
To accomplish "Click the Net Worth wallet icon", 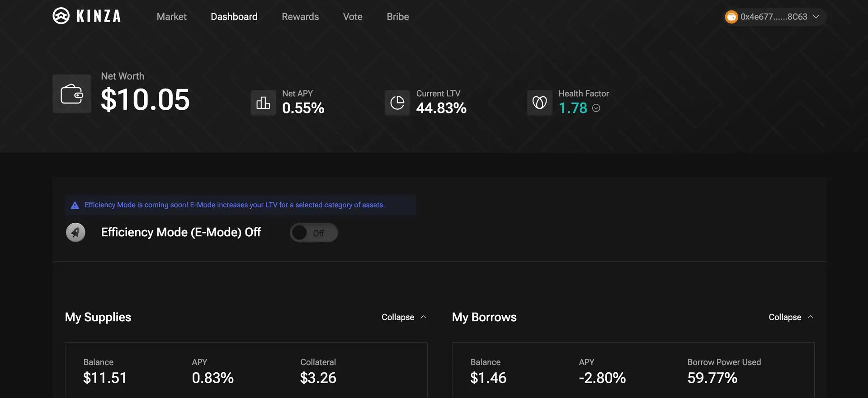I will [72, 94].
